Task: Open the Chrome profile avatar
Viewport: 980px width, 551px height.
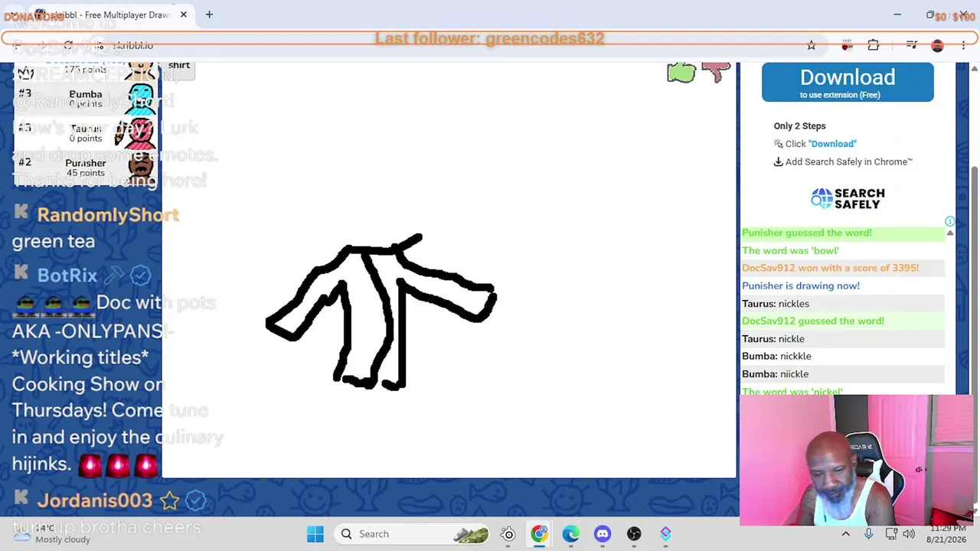Action: [x=937, y=45]
